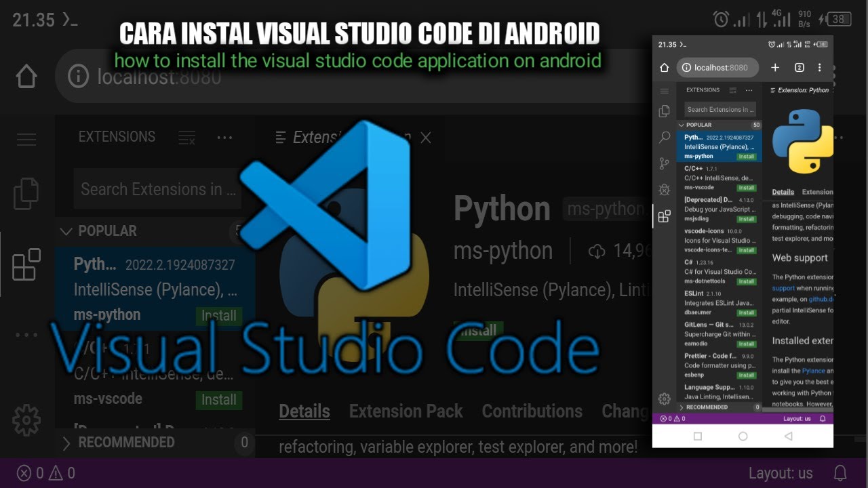Collapse POPULAR section in large background view
868x488 pixels.
[x=155, y=231]
